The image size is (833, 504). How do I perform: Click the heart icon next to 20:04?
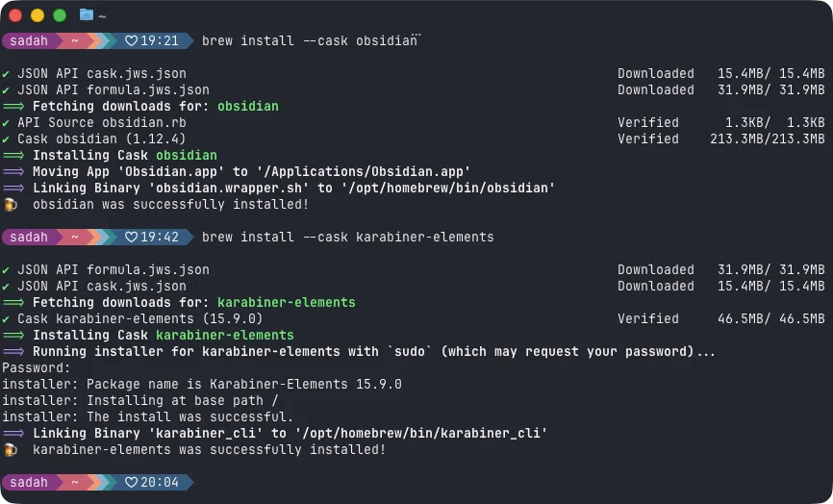tap(131, 483)
